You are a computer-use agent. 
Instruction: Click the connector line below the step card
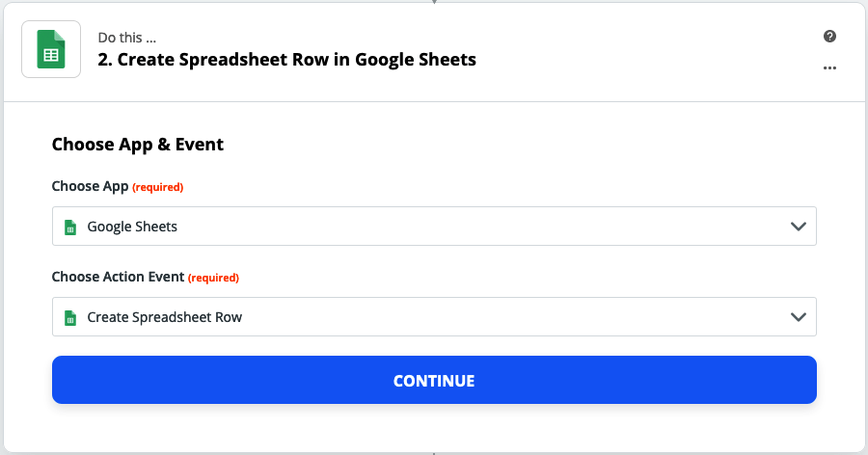(x=434, y=452)
